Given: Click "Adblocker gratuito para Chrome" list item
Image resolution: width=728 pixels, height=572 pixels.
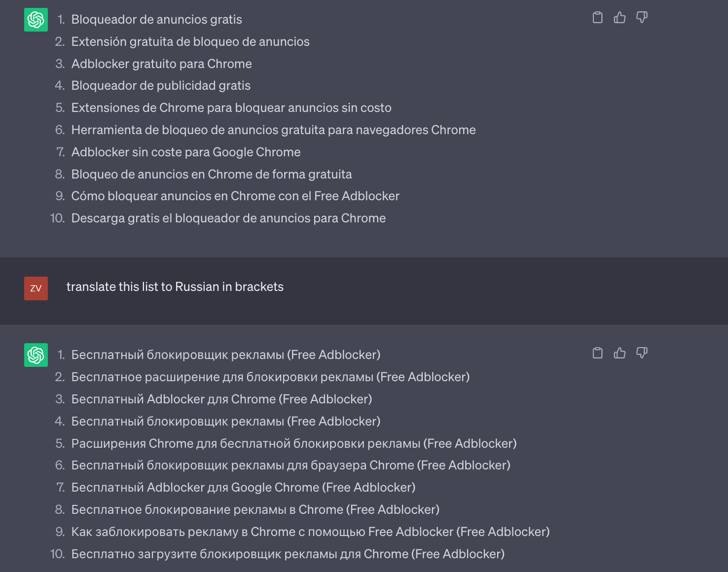Looking at the screenshot, I should pyautogui.click(x=161, y=64).
